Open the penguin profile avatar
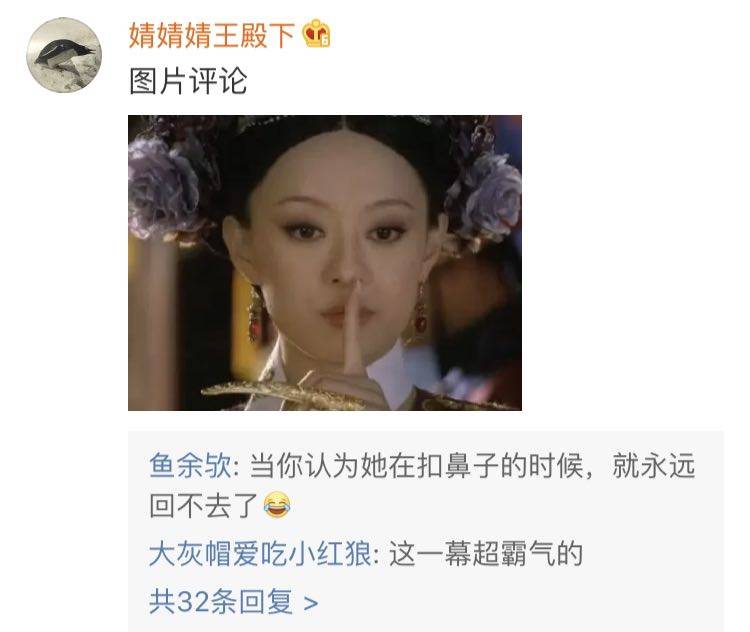Viewport: 750px width, 632px height. click(x=64, y=55)
